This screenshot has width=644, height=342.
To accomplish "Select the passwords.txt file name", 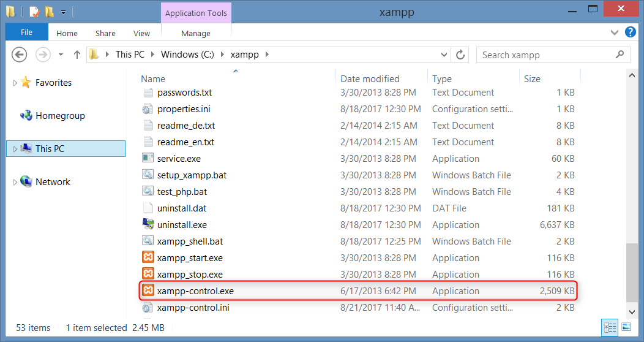I will (184, 93).
